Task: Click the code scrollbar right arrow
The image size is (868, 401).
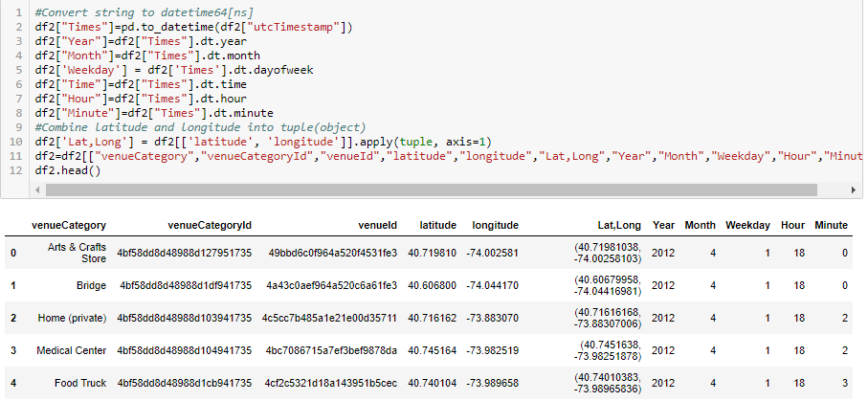Action: pos(853,190)
